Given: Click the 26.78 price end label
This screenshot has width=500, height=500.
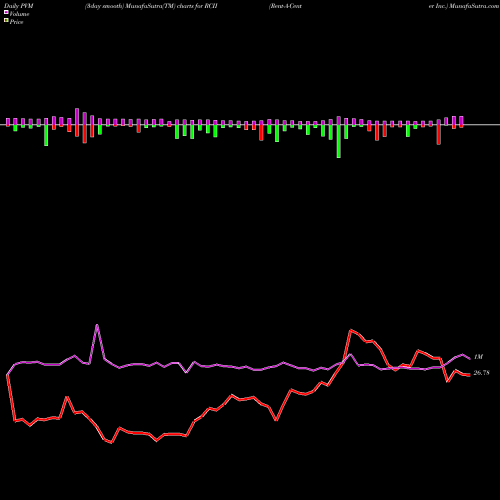Looking at the screenshot, I should (x=481, y=373).
